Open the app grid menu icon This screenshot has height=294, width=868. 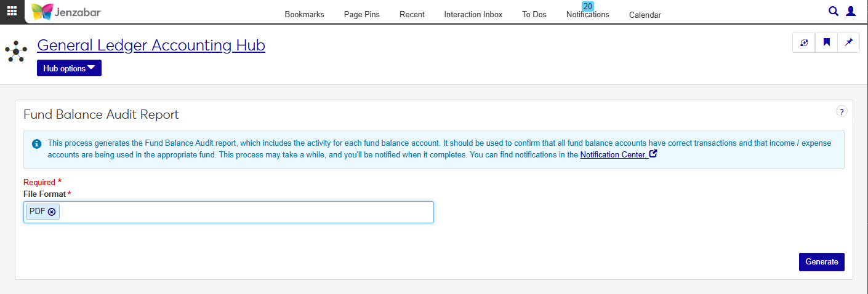[x=12, y=11]
